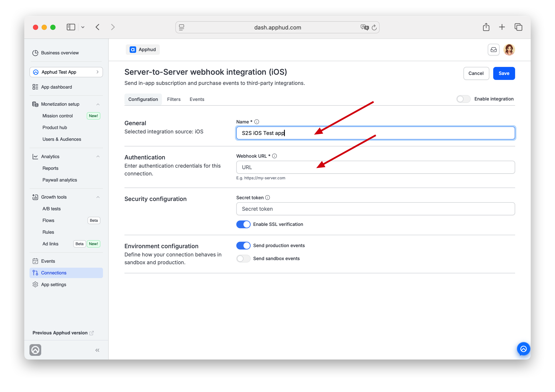
Task: Open A/B tests in sidebar
Action: coord(51,209)
